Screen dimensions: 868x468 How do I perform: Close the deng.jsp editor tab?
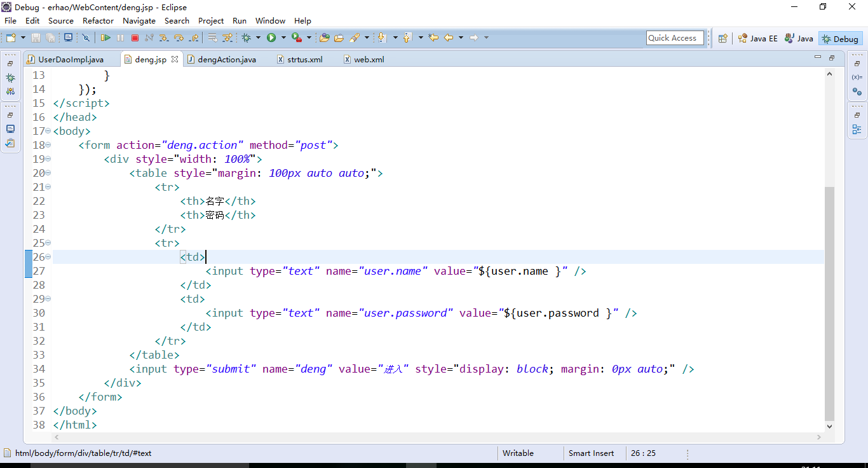[175, 59]
